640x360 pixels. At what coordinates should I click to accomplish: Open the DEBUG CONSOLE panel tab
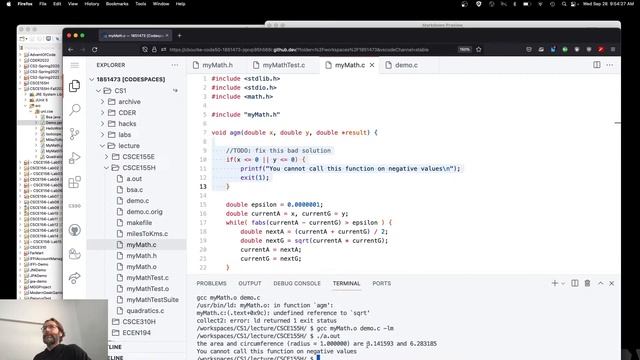click(x=297, y=283)
